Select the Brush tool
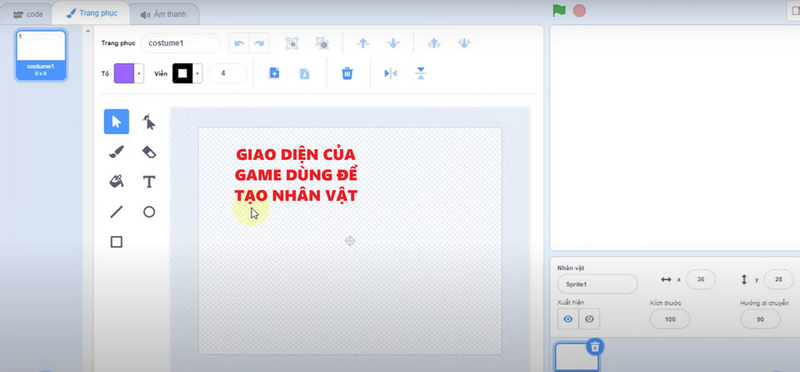800x372 pixels. (116, 152)
